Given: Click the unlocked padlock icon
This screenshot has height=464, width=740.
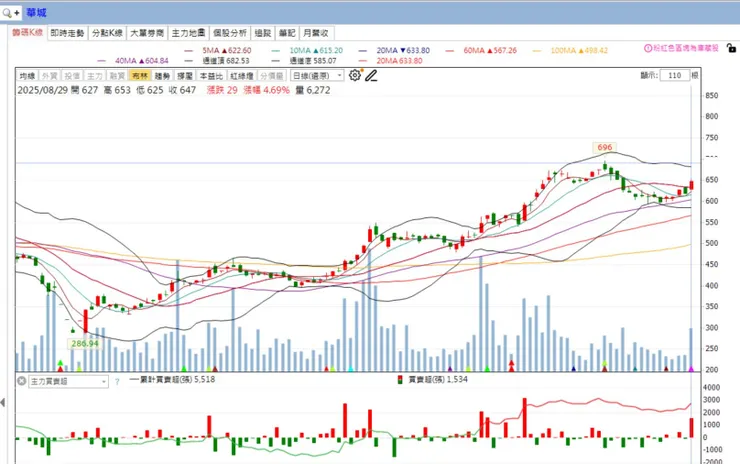Looking at the screenshot, I should pyautogui.click(x=731, y=48).
